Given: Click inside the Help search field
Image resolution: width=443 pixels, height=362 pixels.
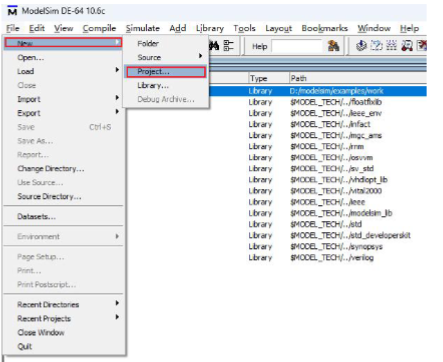Looking at the screenshot, I should point(297,46).
